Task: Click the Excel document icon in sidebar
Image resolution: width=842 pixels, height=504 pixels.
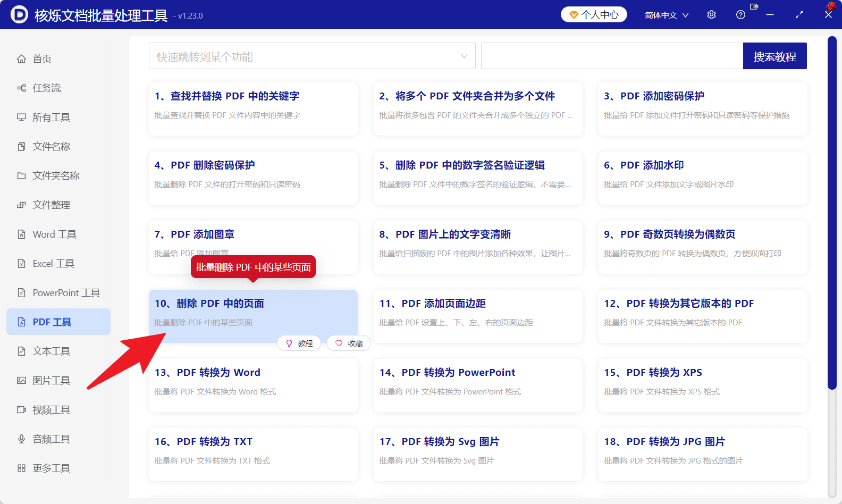Action: coord(21,263)
